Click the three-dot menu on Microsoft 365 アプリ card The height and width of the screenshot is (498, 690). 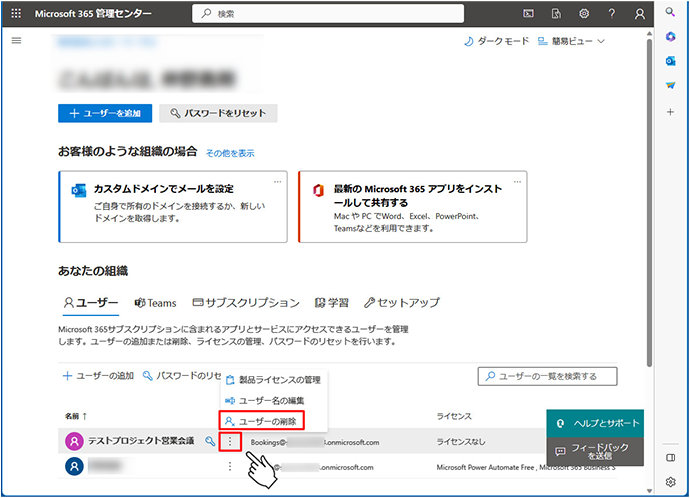pos(518,182)
